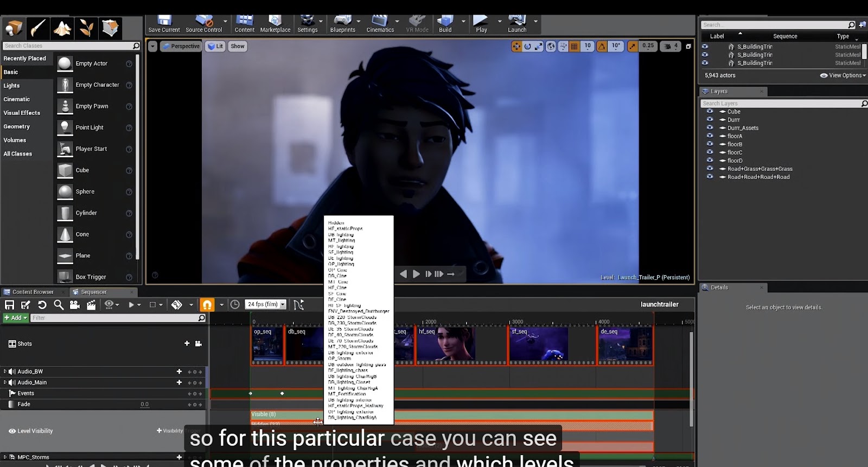Toggle world/local coordinate space globe icon
Viewport: 868px width, 467px height.
[551, 47]
